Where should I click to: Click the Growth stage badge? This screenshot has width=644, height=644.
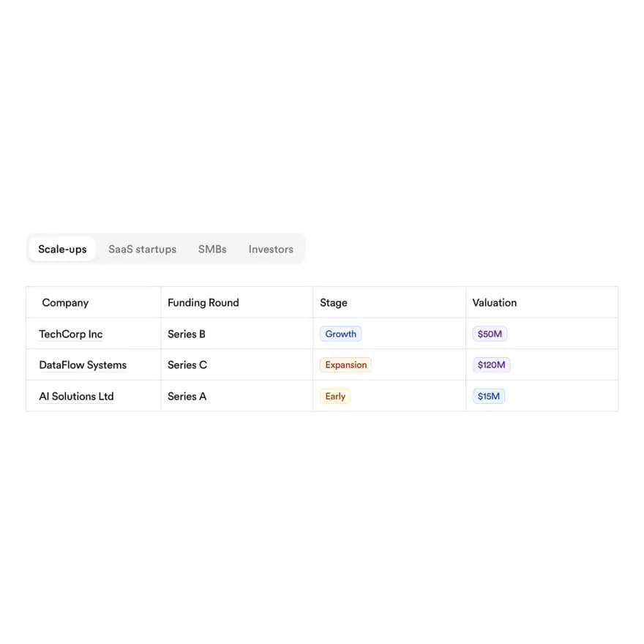[340, 334]
